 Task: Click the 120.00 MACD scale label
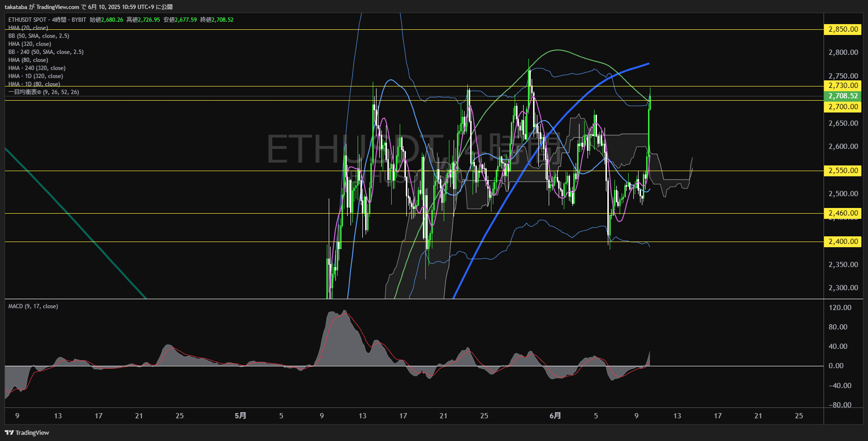[x=840, y=308]
